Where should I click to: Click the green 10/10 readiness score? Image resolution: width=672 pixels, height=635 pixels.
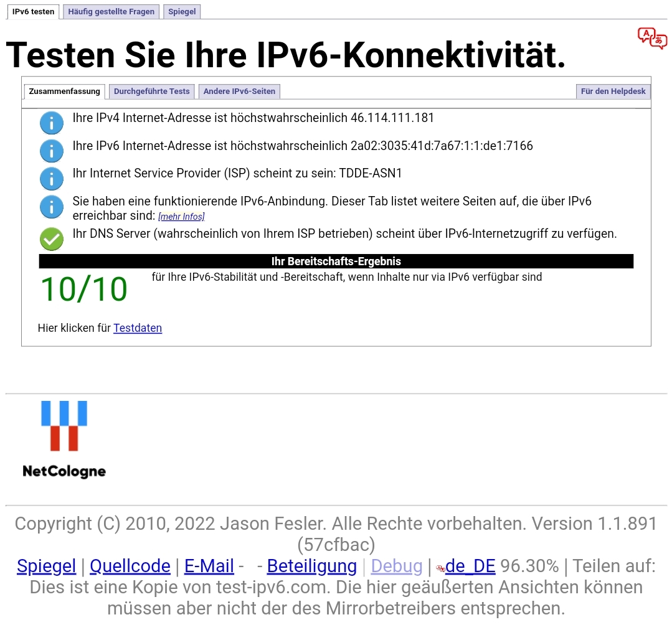[83, 288]
